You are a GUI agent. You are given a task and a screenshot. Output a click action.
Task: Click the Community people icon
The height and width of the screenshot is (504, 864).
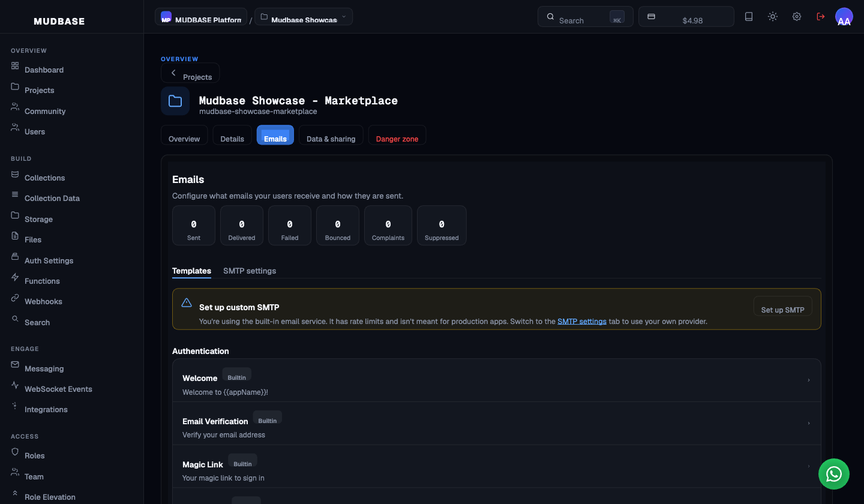[15, 107]
